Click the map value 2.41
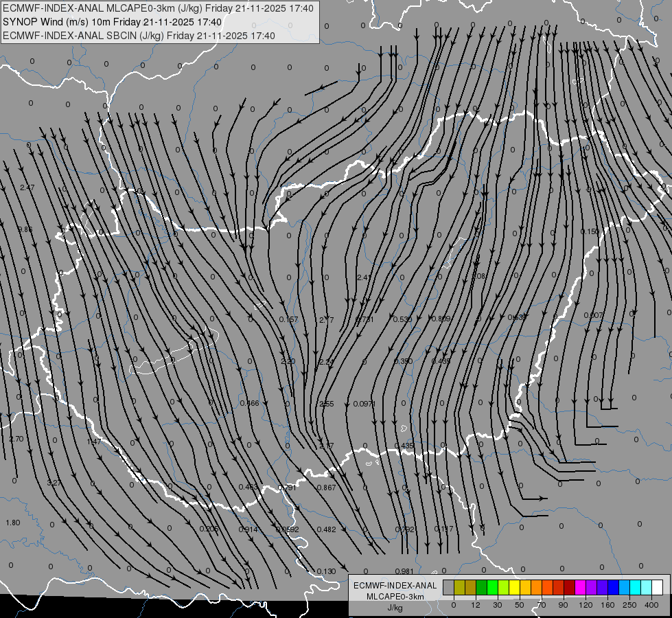This screenshot has height=618, width=672. tap(364, 277)
